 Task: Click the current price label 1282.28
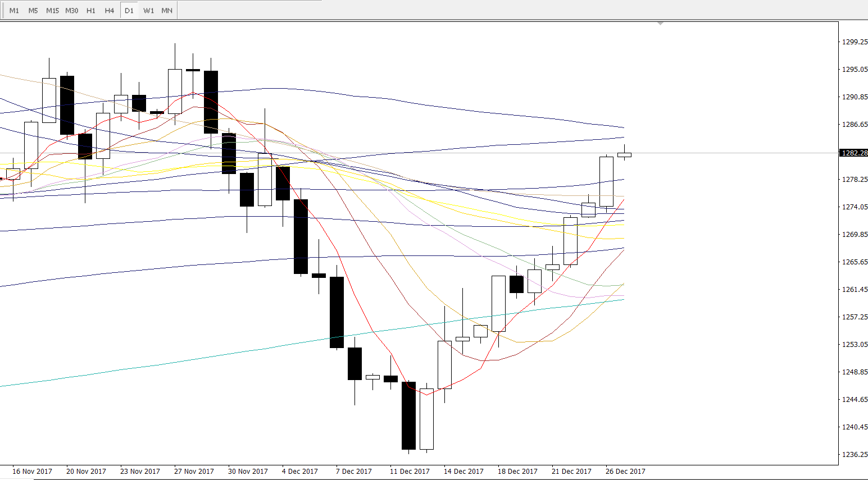tap(853, 153)
